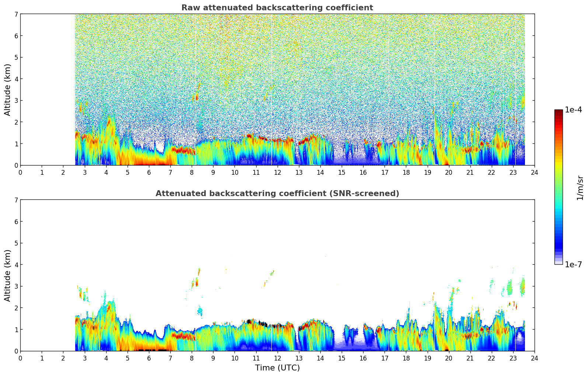588x376 pixels.
Task: Click the "Raw attenuated backscattering coefficient" title
Action: pos(277,8)
